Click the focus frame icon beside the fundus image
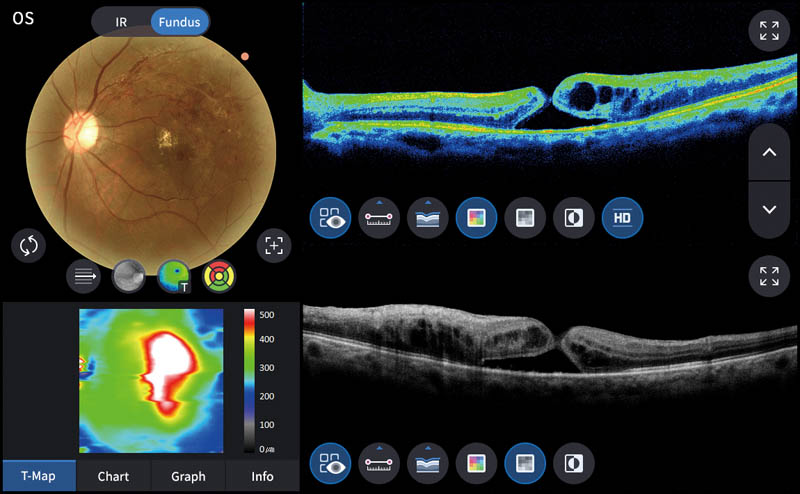Viewport: 800px width, 494px height. pos(273,246)
